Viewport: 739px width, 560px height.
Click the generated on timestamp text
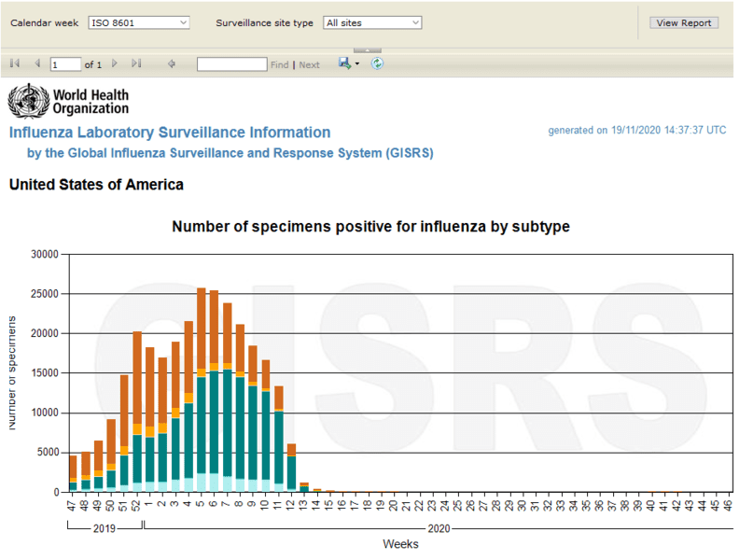[x=636, y=130]
